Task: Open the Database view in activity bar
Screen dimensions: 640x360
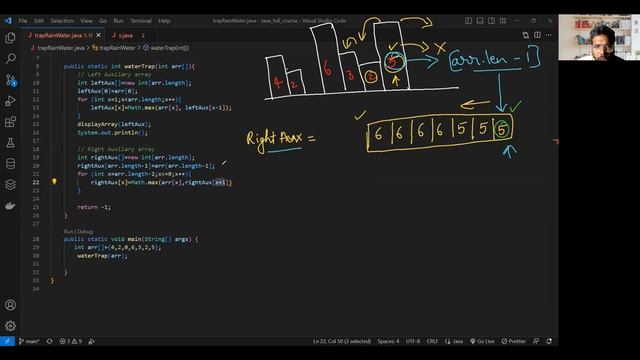Action: tap(10, 164)
